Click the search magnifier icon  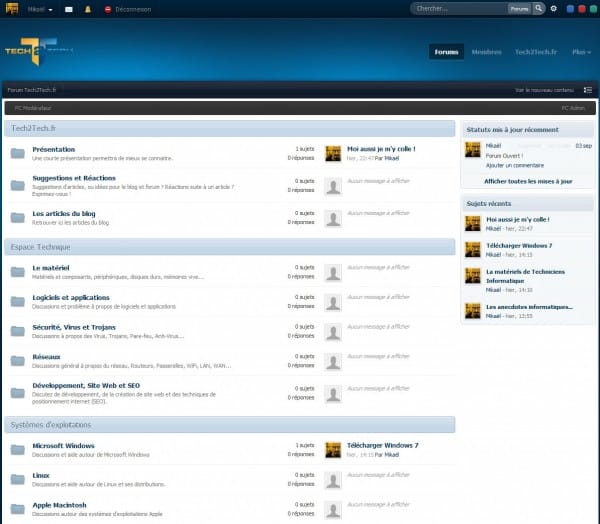tap(539, 8)
